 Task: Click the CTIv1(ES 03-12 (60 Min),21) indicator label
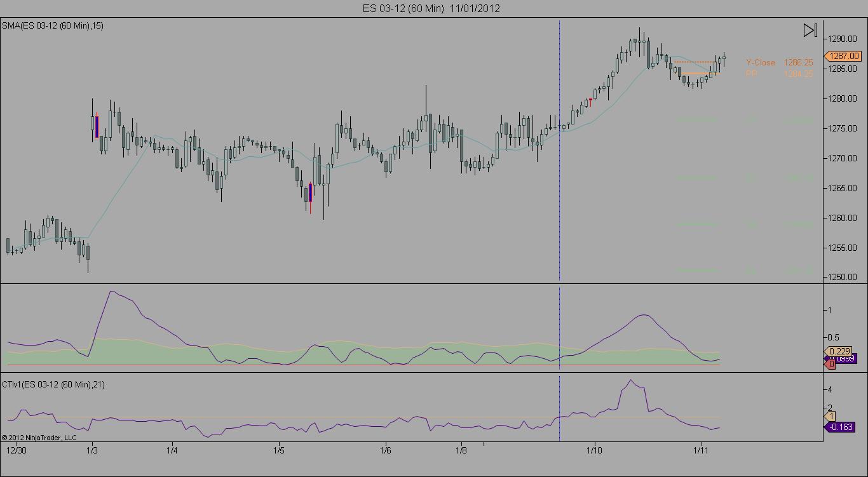[54, 384]
